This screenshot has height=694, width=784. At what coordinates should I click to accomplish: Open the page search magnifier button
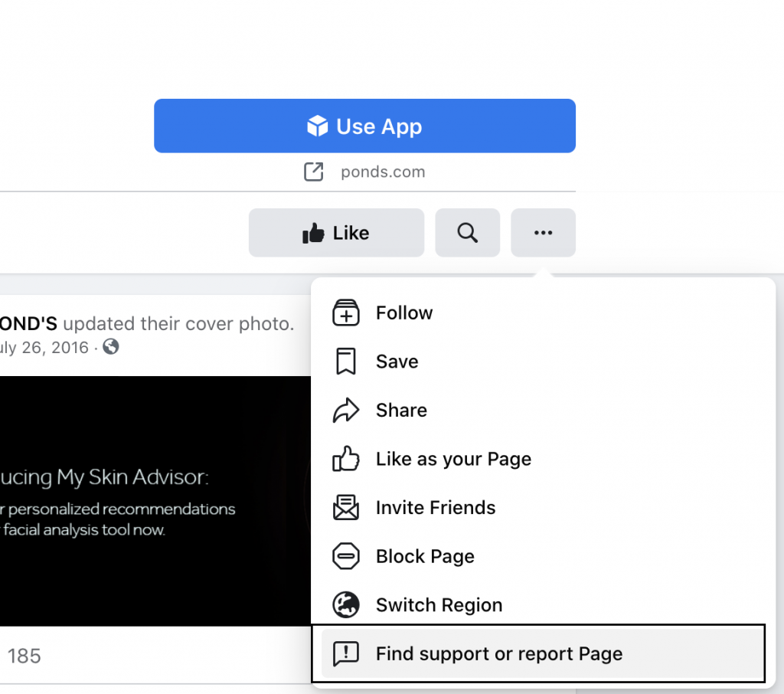coord(468,233)
